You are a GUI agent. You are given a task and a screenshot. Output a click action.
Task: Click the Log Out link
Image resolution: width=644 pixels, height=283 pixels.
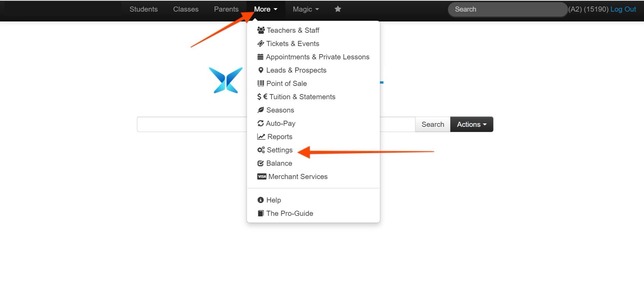pyautogui.click(x=623, y=9)
